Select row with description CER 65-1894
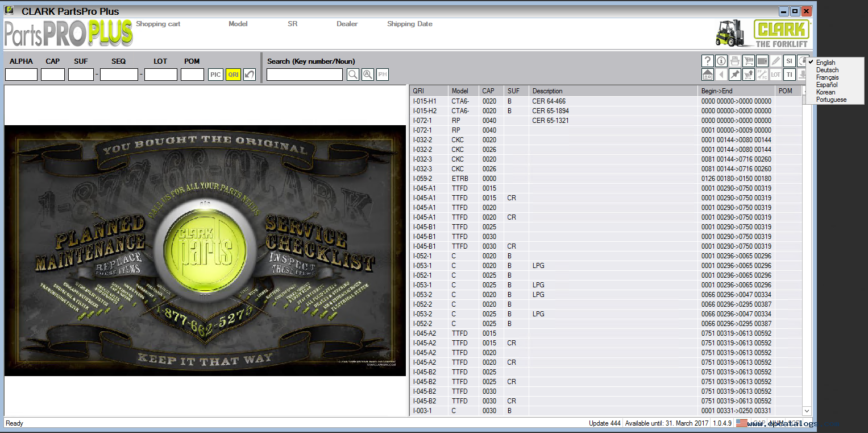The image size is (868, 433). [x=606, y=111]
